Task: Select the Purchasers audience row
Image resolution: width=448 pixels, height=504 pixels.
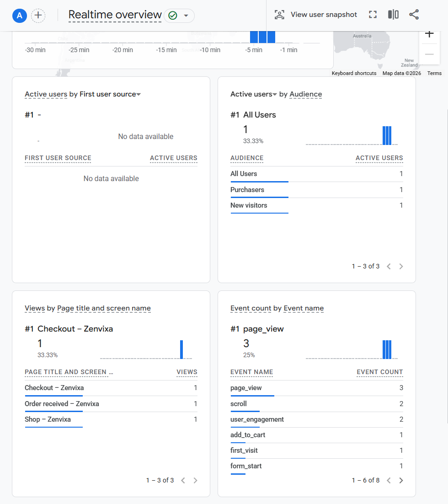Action: tap(316, 190)
